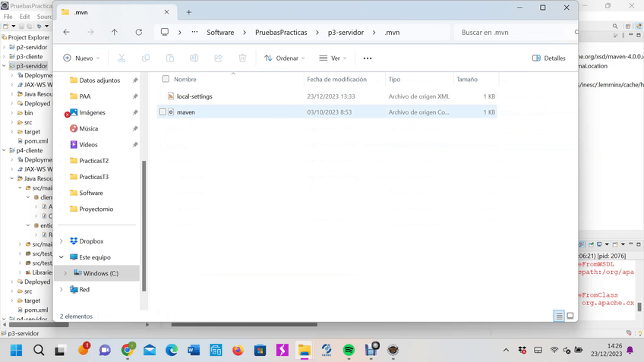
Task: Click the back navigation arrow
Action: (67, 33)
